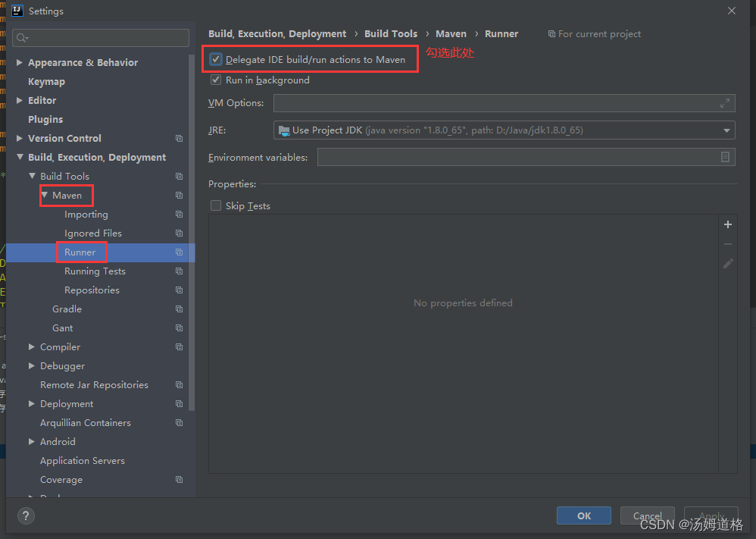Click the Cancel button
The width and height of the screenshot is (756, 539).
[647, 515]
